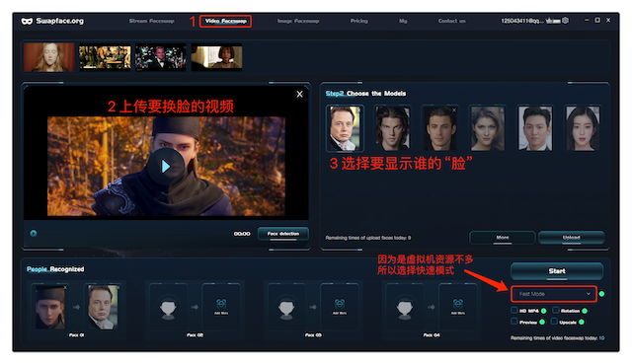Toggle the Upscale checkbox
632x364 pixels.
pos(554,322)
